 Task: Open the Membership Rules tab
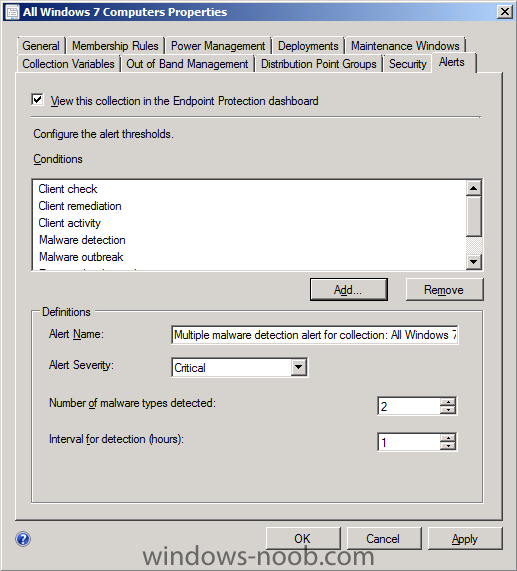point(115,46)
